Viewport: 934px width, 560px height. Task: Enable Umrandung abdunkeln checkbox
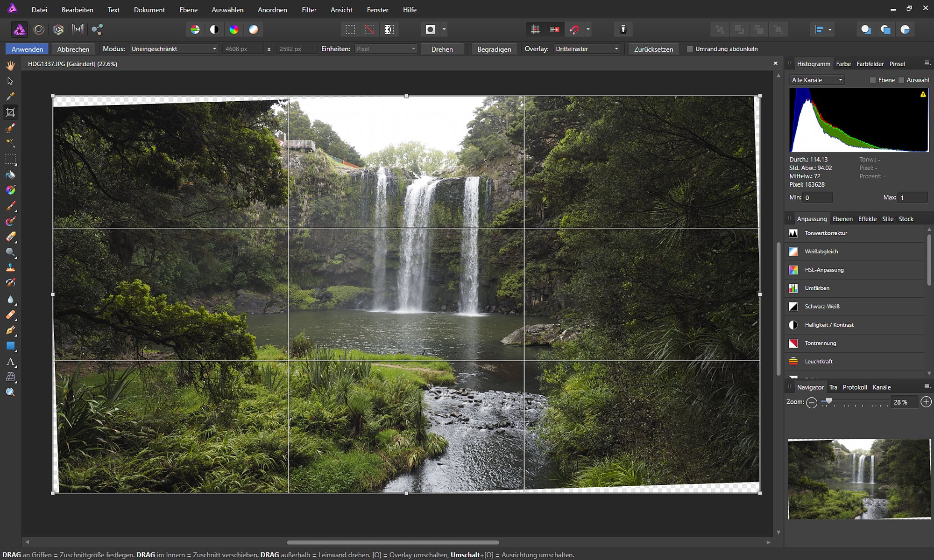(690, 49)
